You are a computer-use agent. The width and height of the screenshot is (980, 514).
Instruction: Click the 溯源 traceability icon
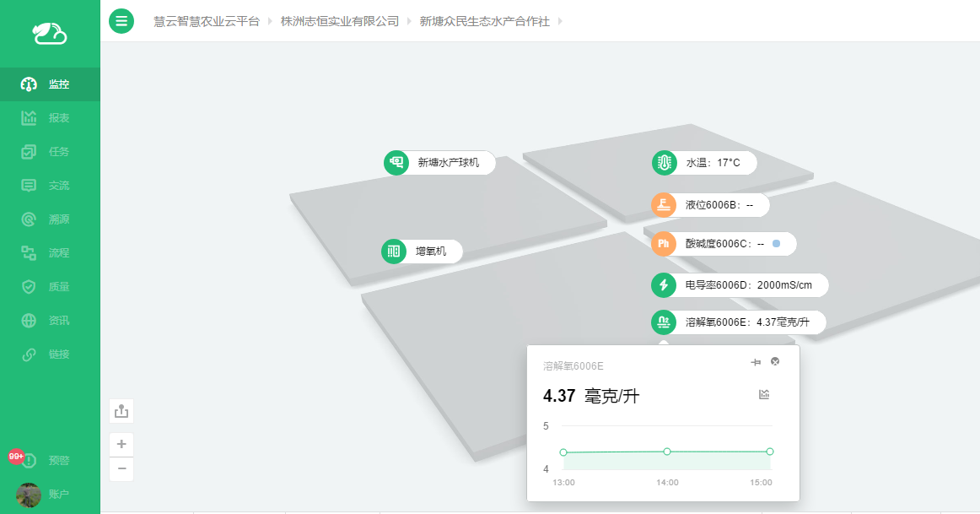point(29,219)
